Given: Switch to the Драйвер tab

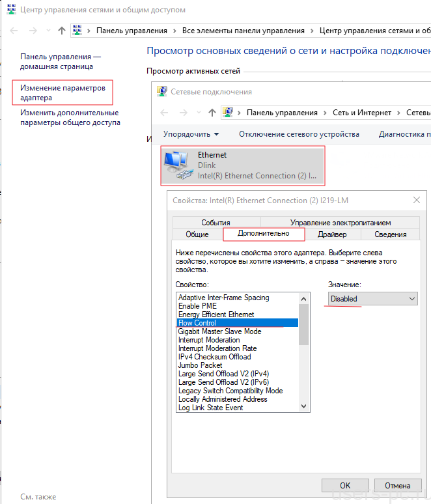Looking at the screenshot, I should pos(332,234).
